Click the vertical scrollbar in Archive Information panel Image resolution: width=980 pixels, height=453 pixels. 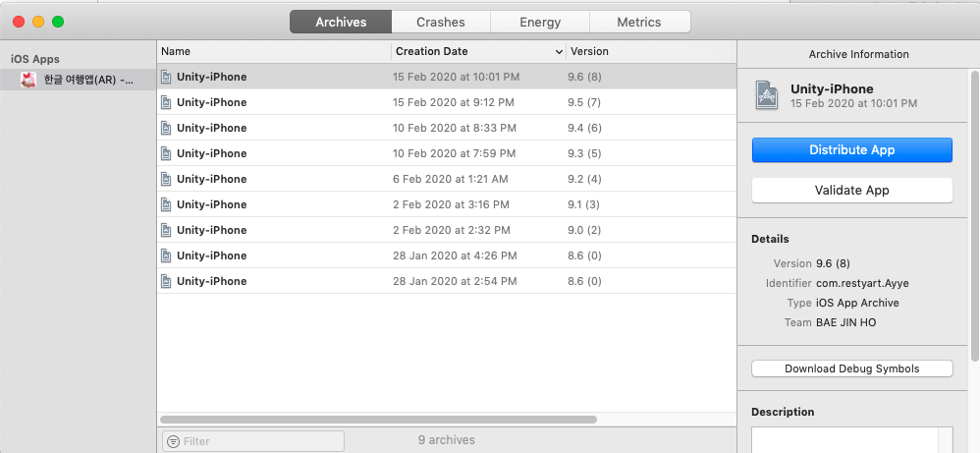coord(975,216)
